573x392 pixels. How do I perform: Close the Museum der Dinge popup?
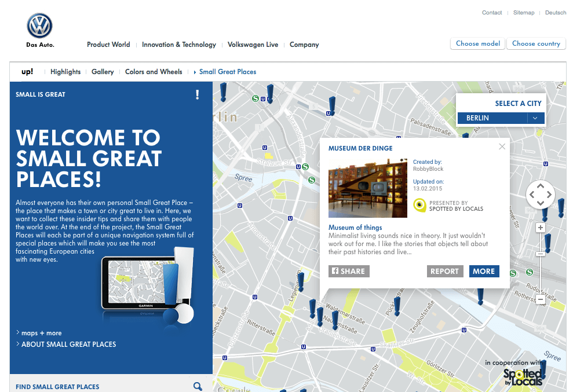point(502,146)
